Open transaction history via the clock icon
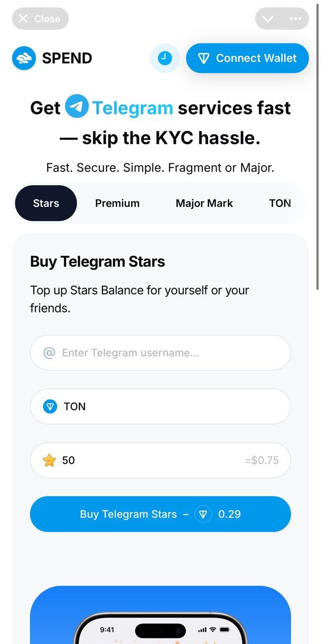Screen dimensions: 321x644 point(165,58)
